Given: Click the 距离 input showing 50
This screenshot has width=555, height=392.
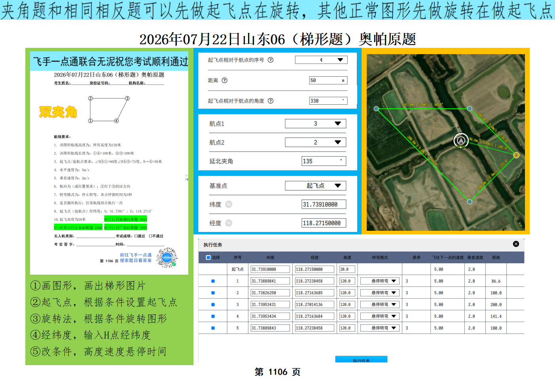Looking at the screenshot, I should 328,80.
